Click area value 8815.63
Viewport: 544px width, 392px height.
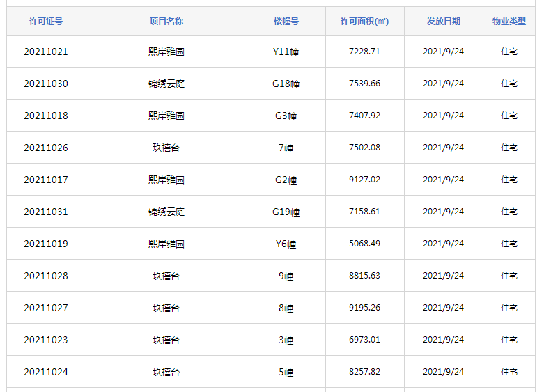click(364, 276)
